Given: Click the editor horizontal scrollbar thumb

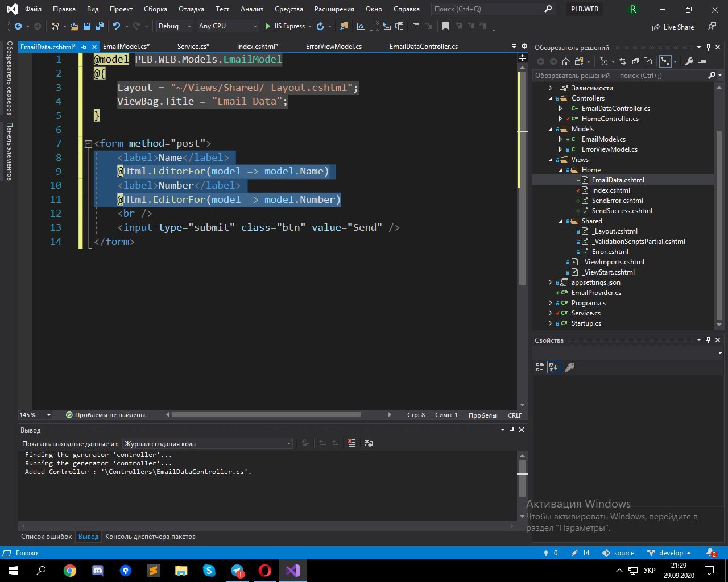Looking at the screenshot, I should [x=266, y=415].
